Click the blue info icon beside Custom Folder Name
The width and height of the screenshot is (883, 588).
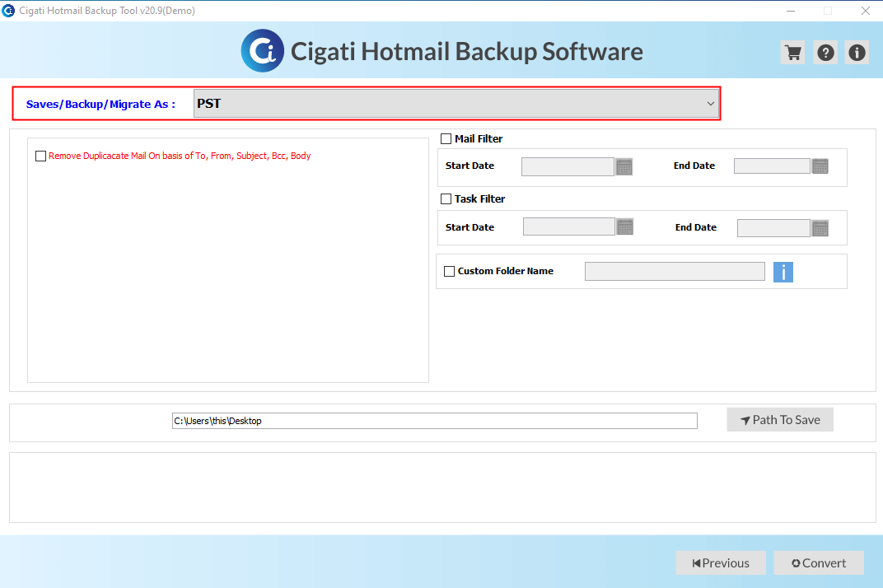(x=783, y=272)
